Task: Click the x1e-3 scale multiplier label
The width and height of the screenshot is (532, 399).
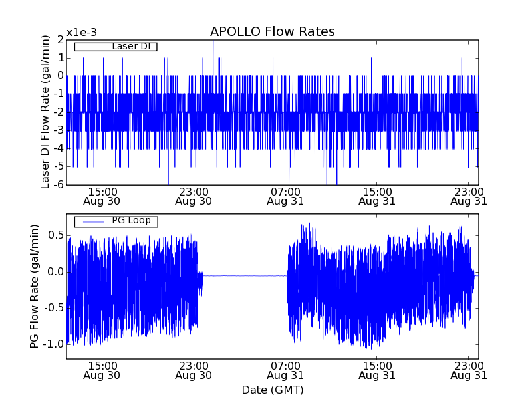Action: (82, 33)
